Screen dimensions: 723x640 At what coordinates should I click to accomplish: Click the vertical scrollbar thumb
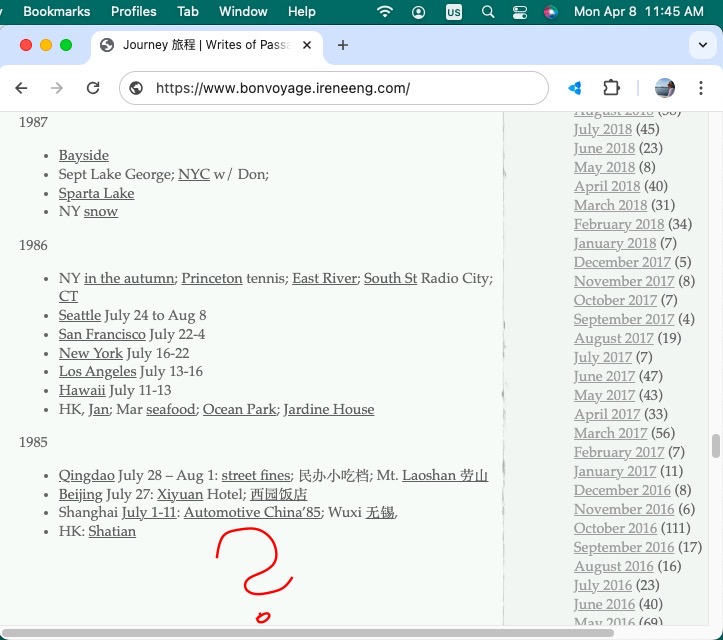pyautogui.click(x=715, y=446)
